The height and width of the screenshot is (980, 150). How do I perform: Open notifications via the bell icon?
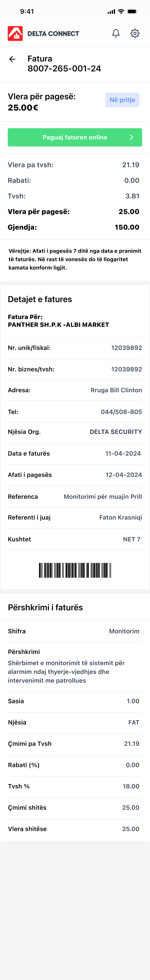point(116,33)
